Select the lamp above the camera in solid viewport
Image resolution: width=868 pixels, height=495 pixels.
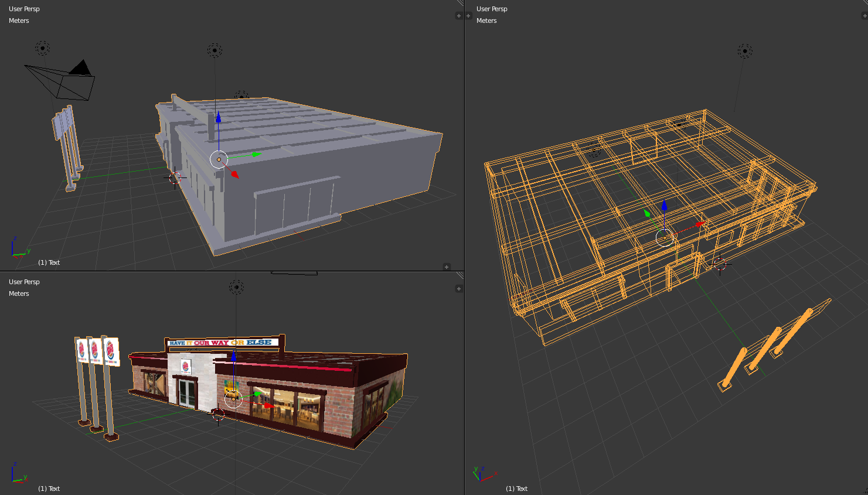pos(42,48)
